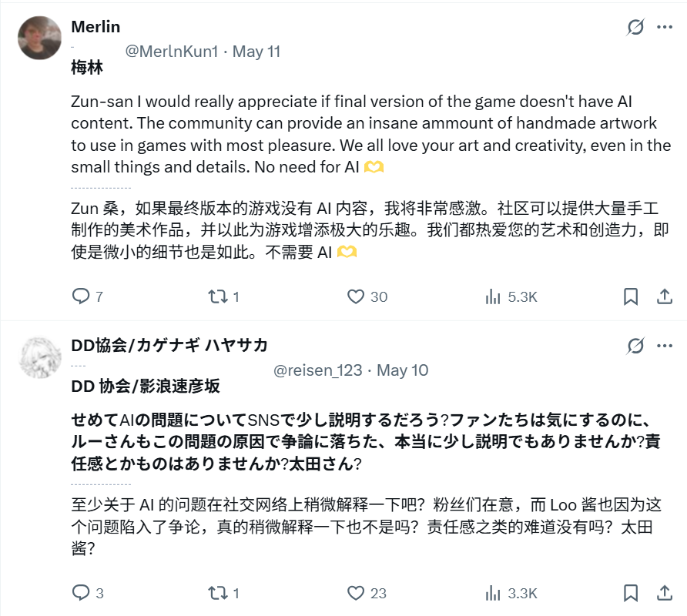This screenshot has height=616, width=687.
Task: Open the repost menu on Merlin's tweet
Action: 218,296
